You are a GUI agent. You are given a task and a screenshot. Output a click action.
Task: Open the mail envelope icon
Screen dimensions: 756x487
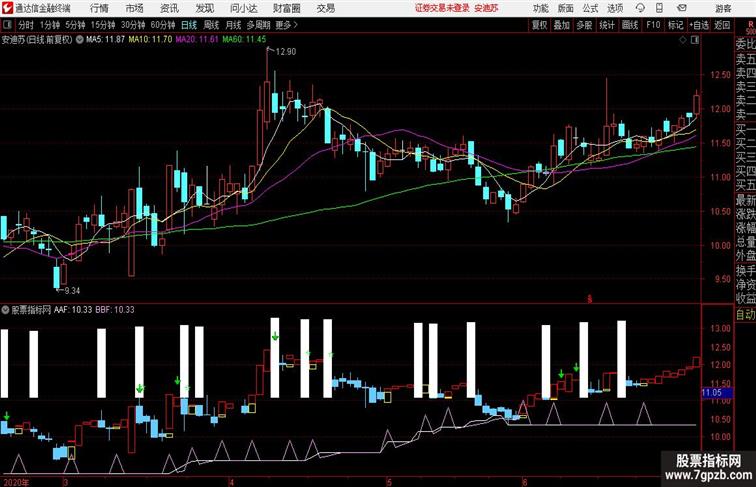(x=682, y=8)
